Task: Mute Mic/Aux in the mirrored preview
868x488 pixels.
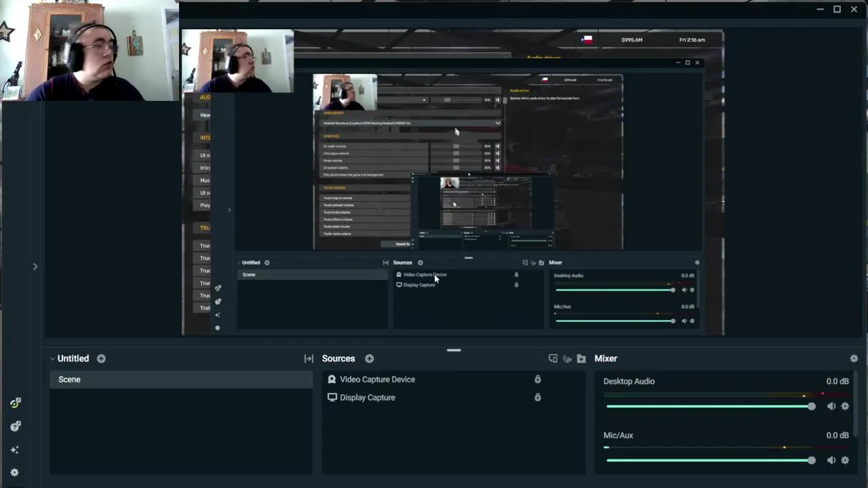Action: [x=684, y=321]
